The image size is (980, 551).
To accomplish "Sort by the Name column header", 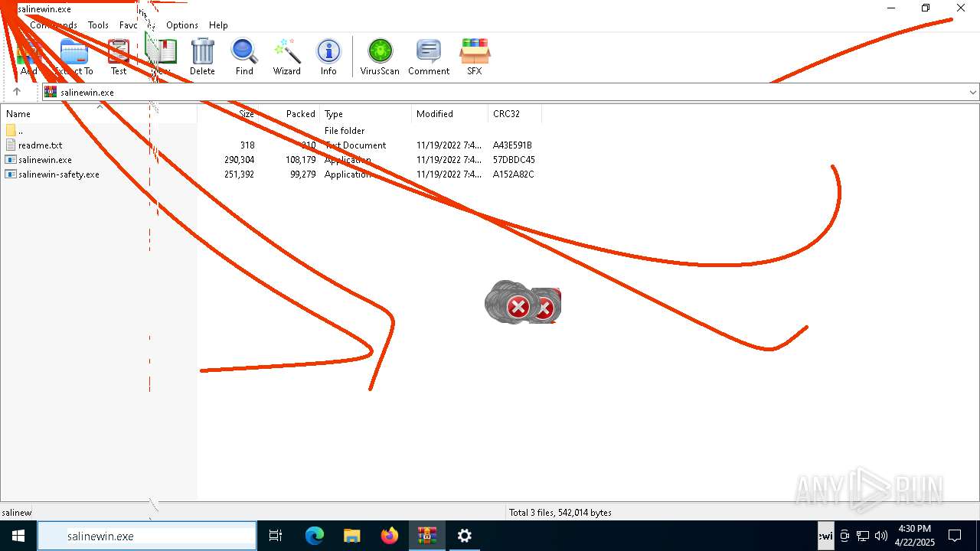I will click(x=99, y=114).
